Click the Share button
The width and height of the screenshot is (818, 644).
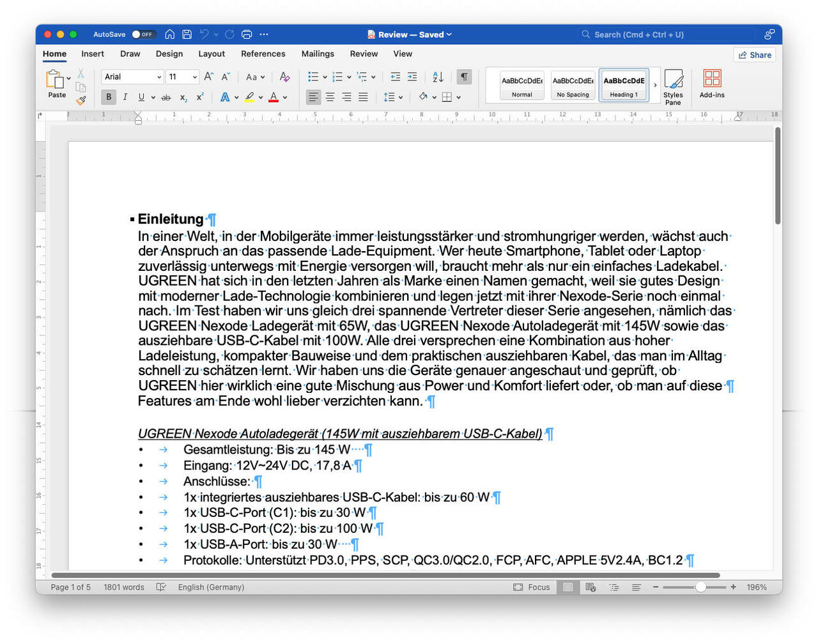755,55
